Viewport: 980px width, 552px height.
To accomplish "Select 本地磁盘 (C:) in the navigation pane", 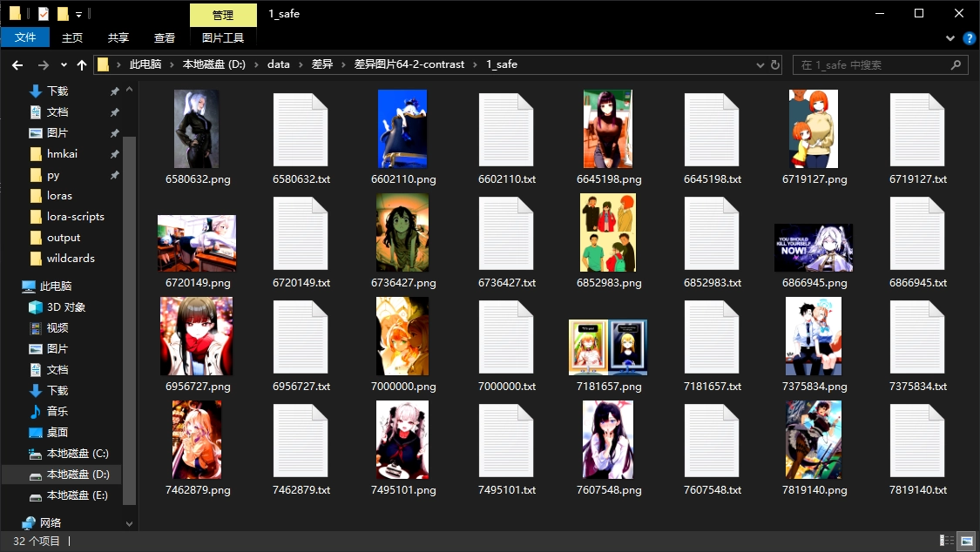I will pos(77,454).
